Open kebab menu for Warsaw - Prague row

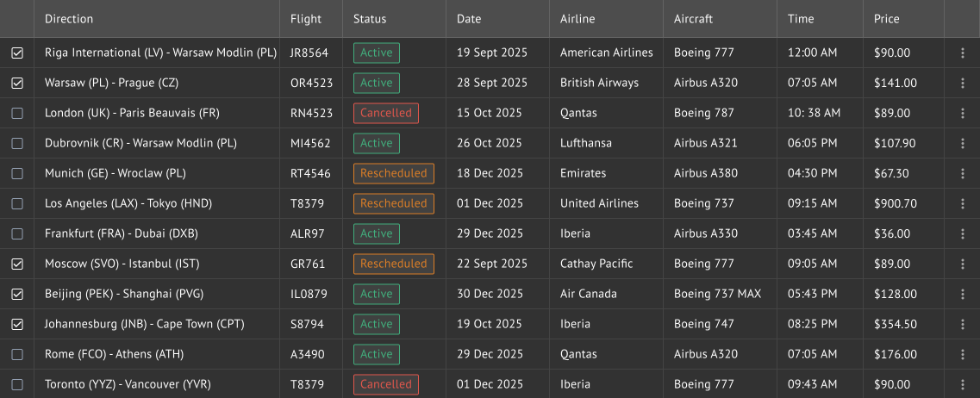pyautogui.click(x=963, y=84)
